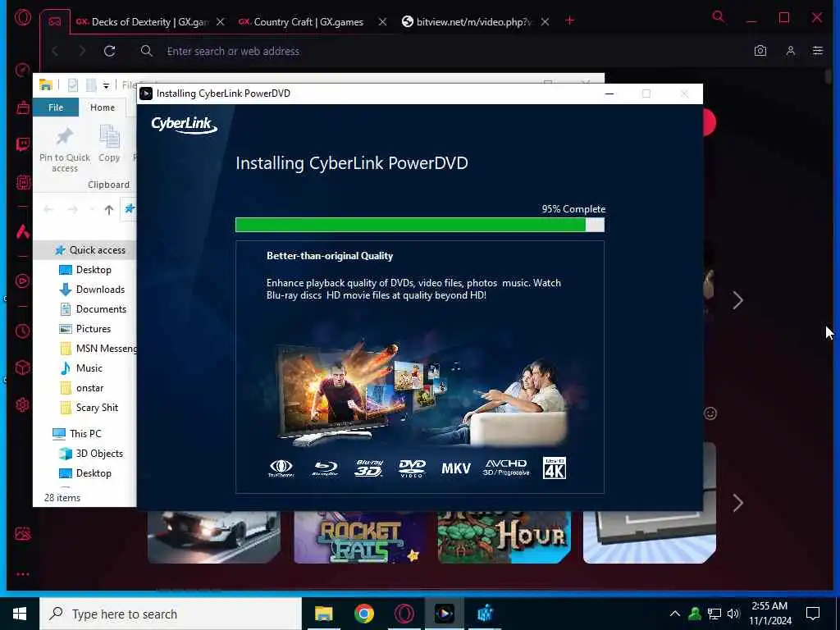Click the CyberLink logo in installer

tap(185, 125)
